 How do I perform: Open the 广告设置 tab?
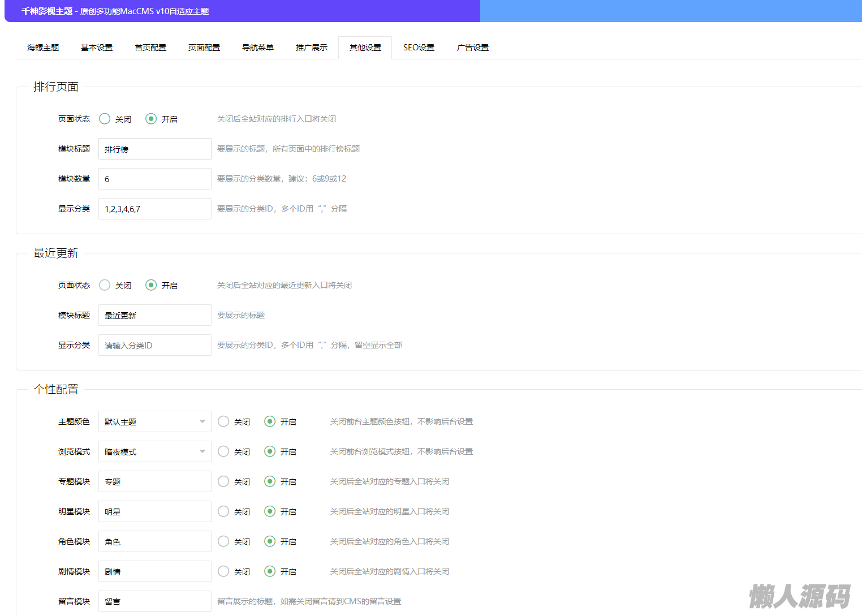[472, 48]
